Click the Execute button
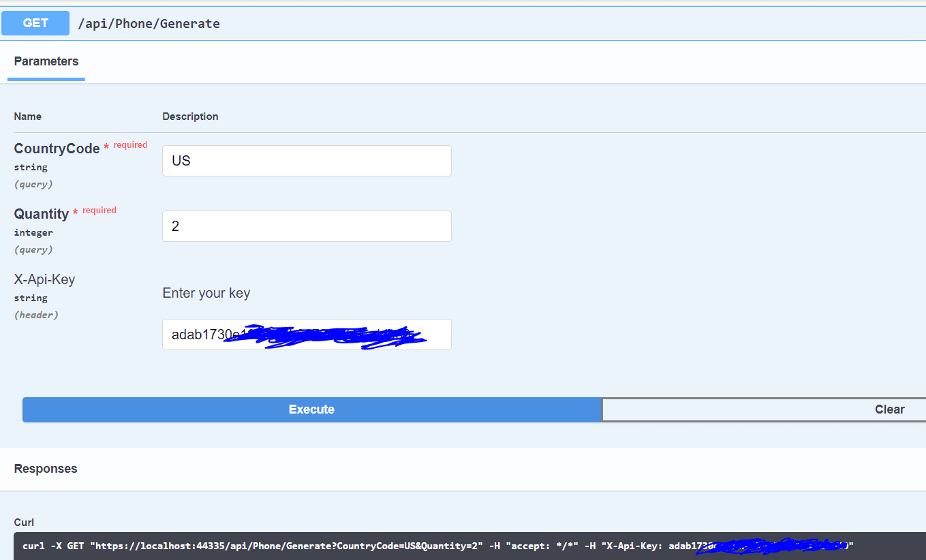Screen dimensions: 926x560 (311, 409)
